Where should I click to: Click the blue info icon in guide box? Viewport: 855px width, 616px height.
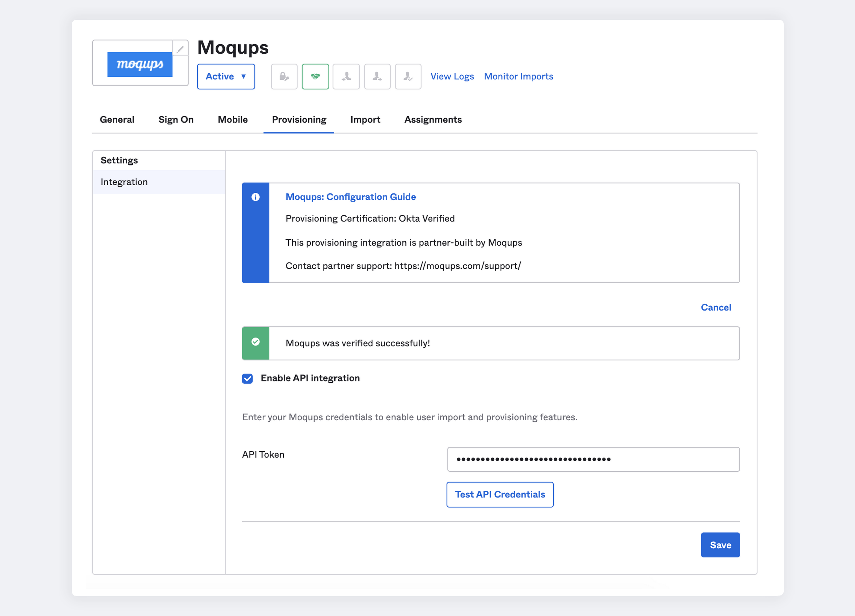pyautogui.click(x=255, y=197)
